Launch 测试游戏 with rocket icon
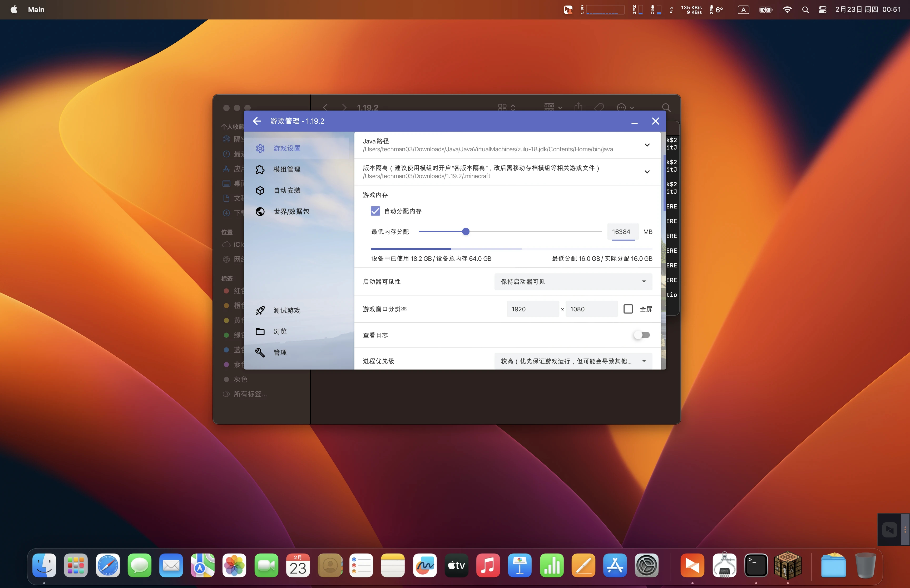The image size is (910, 588). (296, 310)
